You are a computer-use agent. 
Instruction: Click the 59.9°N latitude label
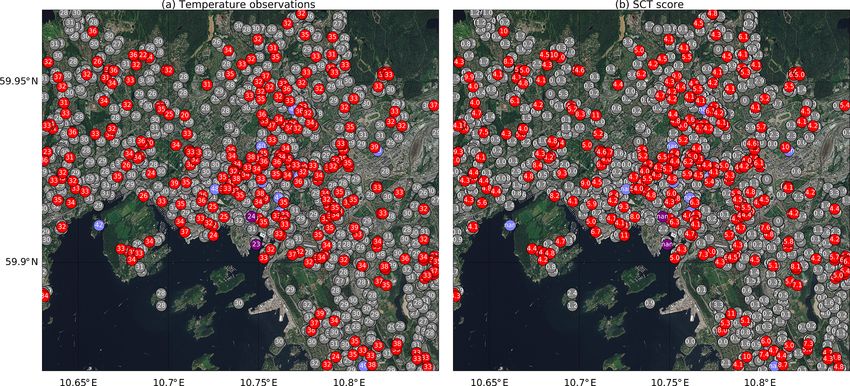tap(23, 262)
